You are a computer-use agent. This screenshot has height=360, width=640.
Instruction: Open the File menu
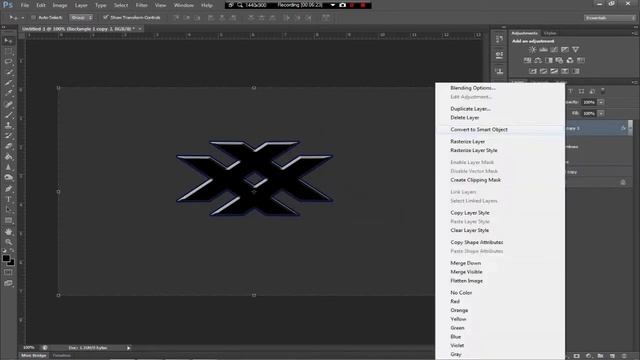coord(25,5)
